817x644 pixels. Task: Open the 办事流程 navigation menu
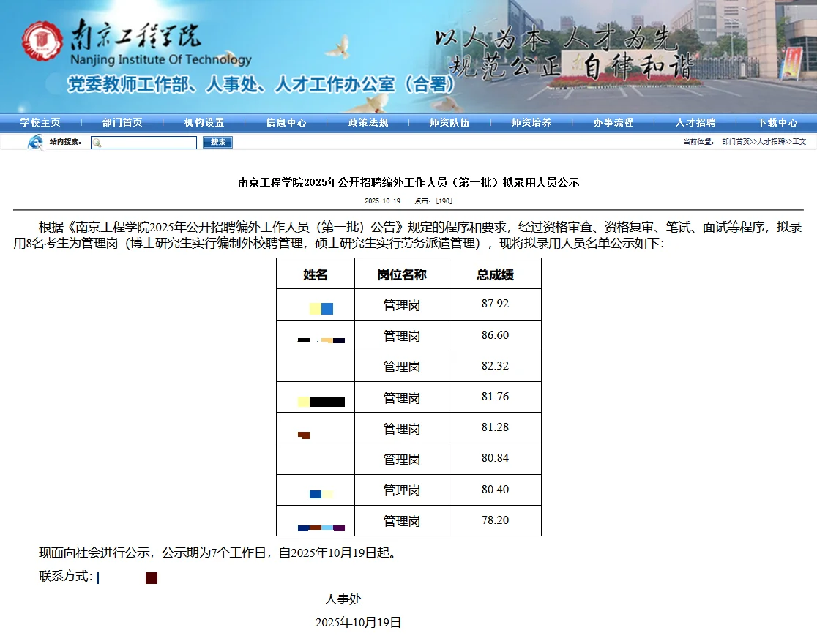pos(612,122)
